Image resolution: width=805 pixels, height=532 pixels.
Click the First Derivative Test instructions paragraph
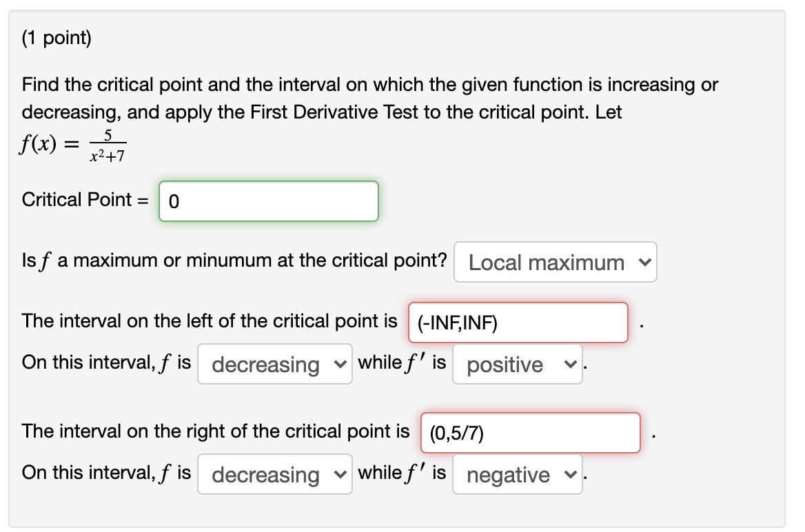coord(369,98)
